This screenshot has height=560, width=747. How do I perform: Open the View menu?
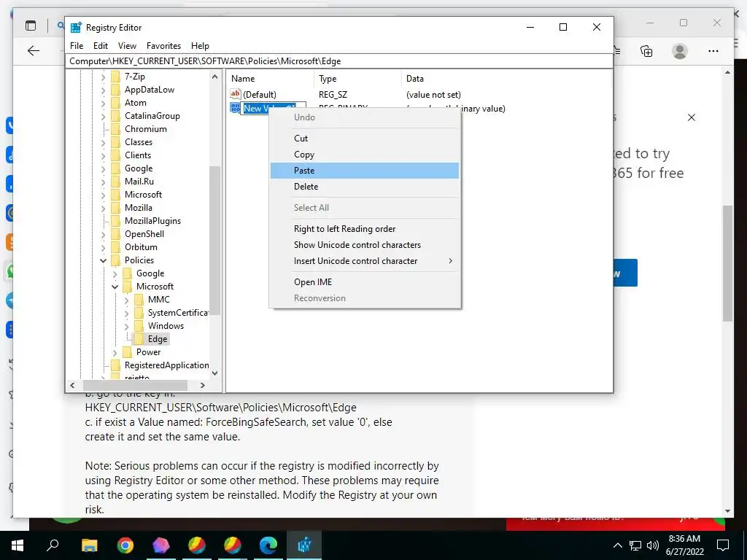coord(127,46)
